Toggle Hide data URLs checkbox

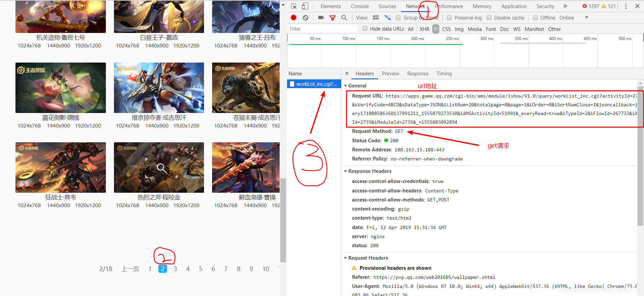pyautogui.click(x=365, y=29)
